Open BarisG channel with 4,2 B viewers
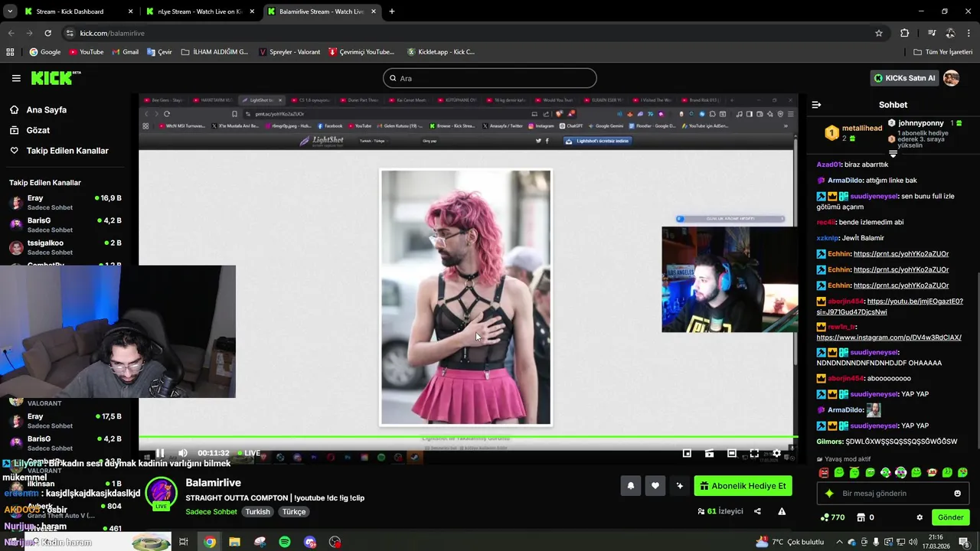Viewport: 980px width, 551px height. (x=65, y=224)
